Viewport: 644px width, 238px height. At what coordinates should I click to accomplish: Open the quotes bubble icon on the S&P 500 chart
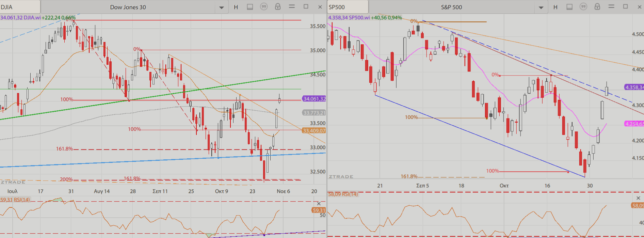click(583, 6)
